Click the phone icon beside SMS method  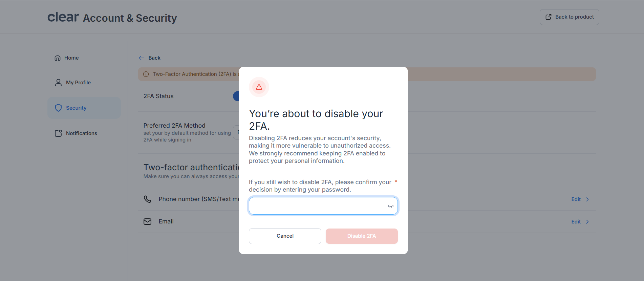pyautogui.click(x=148, y=199)
